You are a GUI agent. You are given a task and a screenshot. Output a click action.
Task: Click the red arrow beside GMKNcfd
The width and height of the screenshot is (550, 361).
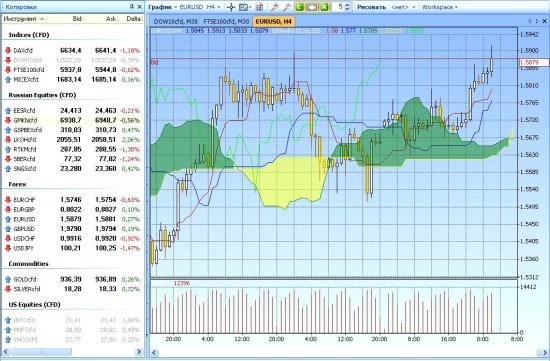coord(8,120)
